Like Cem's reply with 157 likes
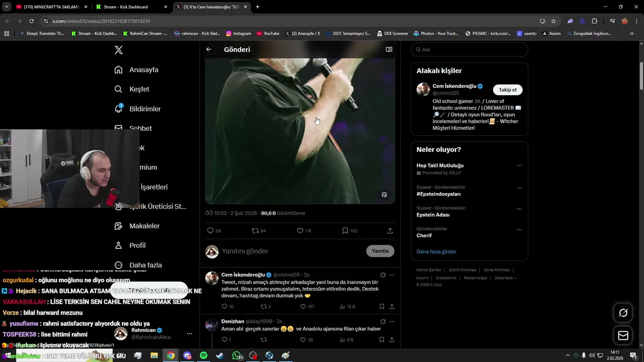Image resolution: width=644 pixels, height=362 pixels. (x=303, y=306)
